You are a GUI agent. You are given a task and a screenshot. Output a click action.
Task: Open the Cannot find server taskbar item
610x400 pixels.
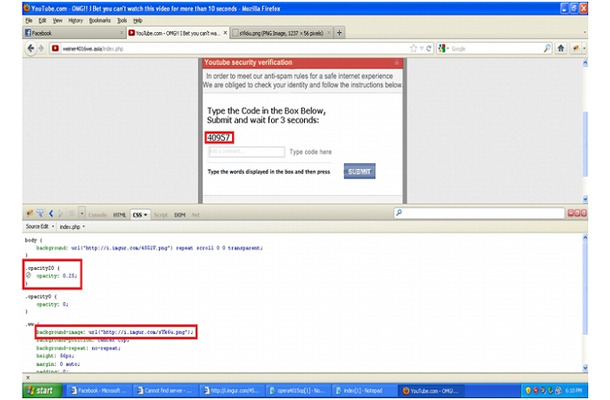(165, 390)
